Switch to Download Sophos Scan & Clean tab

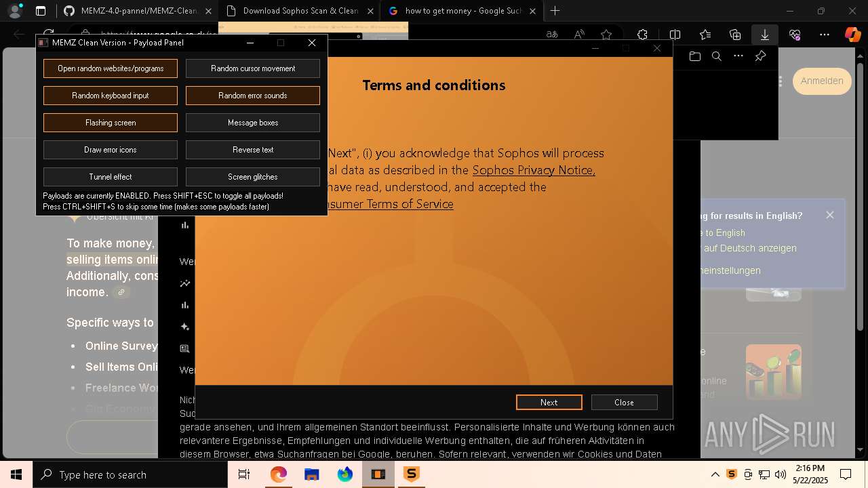[300, 11]
